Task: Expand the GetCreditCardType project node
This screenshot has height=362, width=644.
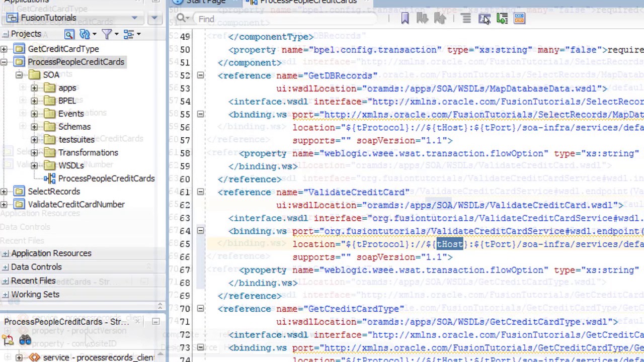Action: [4, 49]
